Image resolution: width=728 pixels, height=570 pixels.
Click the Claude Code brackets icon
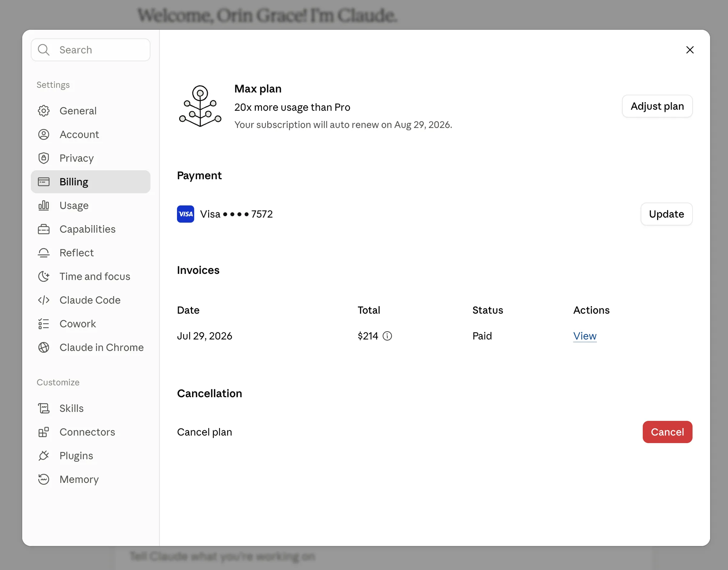[44, 300]
